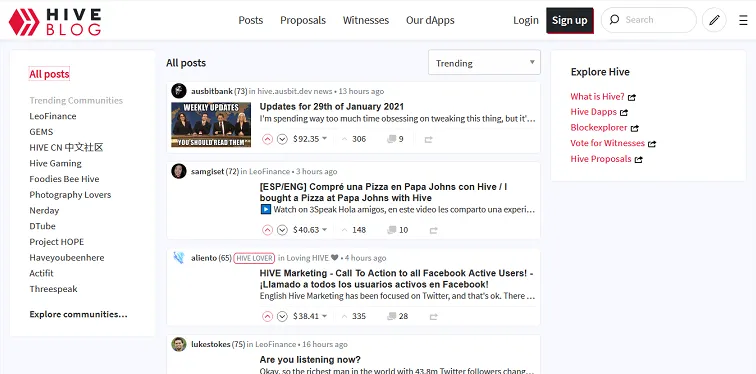Show the 306 votes on ausbitbank post
The width and height of the screenshot is (756, 374).
click(353, 139)
